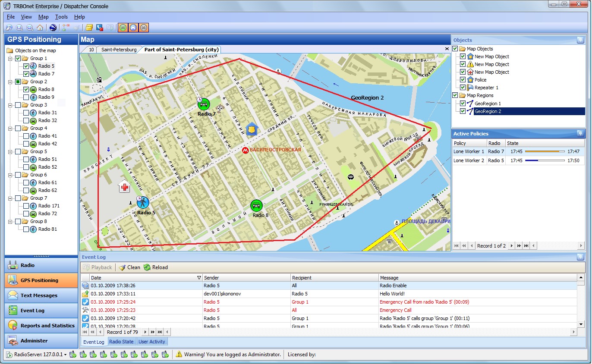Image resolution: width=592 pixels, height=364 pixels.
Task: Click the phone call toolbar icon
Action: tap(100, 28)
